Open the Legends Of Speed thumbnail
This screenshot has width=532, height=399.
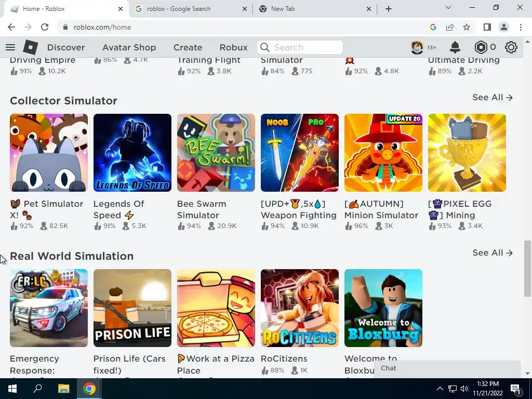[x=132, y=153]
